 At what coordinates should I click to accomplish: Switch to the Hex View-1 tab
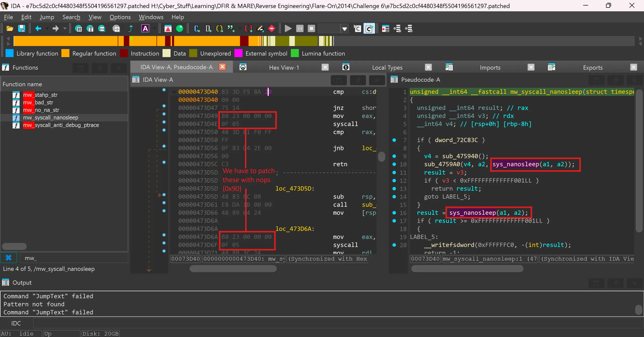pyautogui.click(x=284, y=67)
